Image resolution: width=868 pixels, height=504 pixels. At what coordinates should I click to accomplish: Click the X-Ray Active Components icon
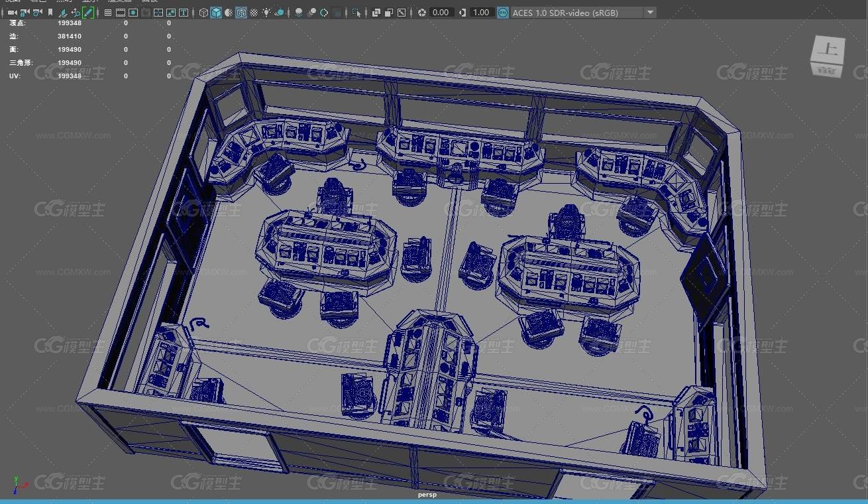(x=389, y=13)
